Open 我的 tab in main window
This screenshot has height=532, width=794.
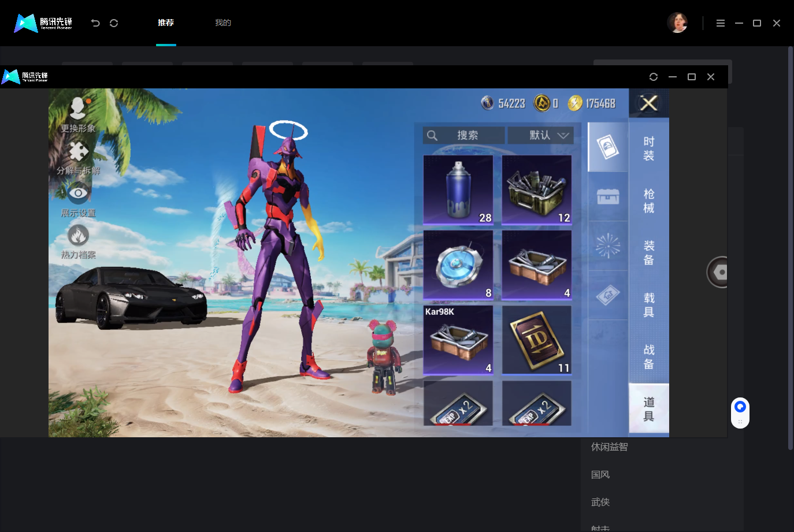[223, 23]
